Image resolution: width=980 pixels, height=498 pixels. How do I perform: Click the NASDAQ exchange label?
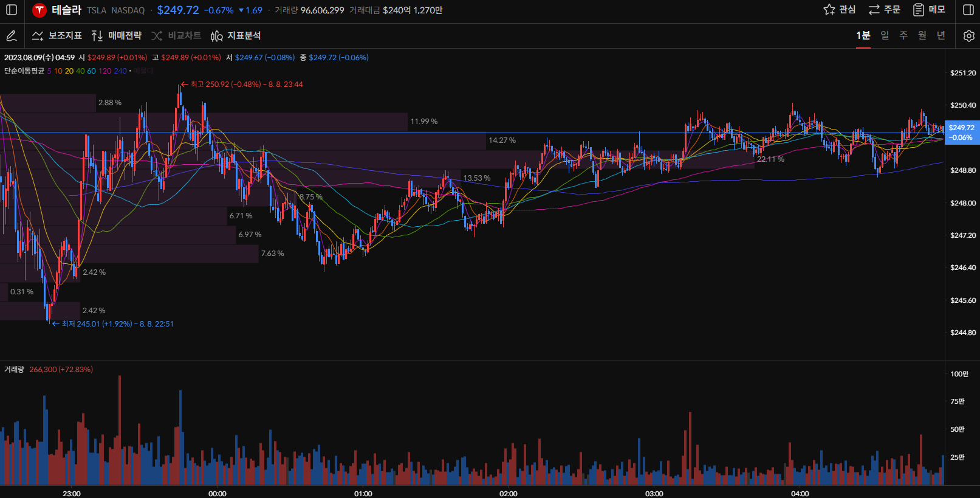[x=128, y=10]
